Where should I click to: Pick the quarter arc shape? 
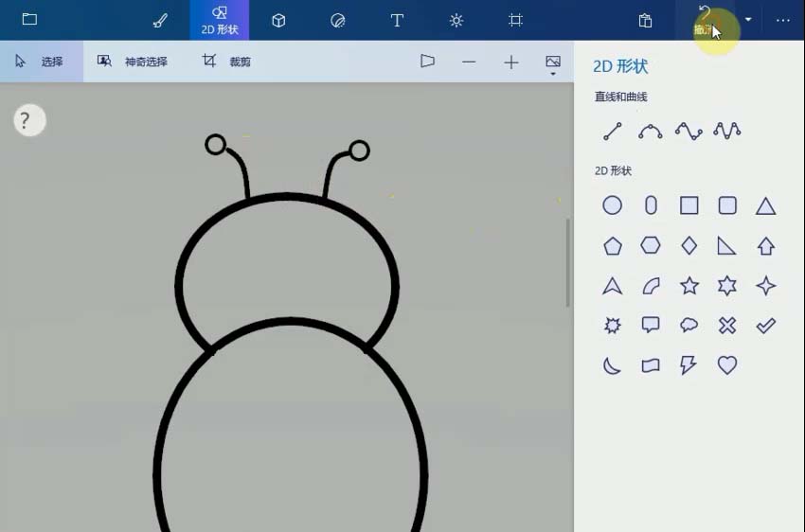coord(651,286)
